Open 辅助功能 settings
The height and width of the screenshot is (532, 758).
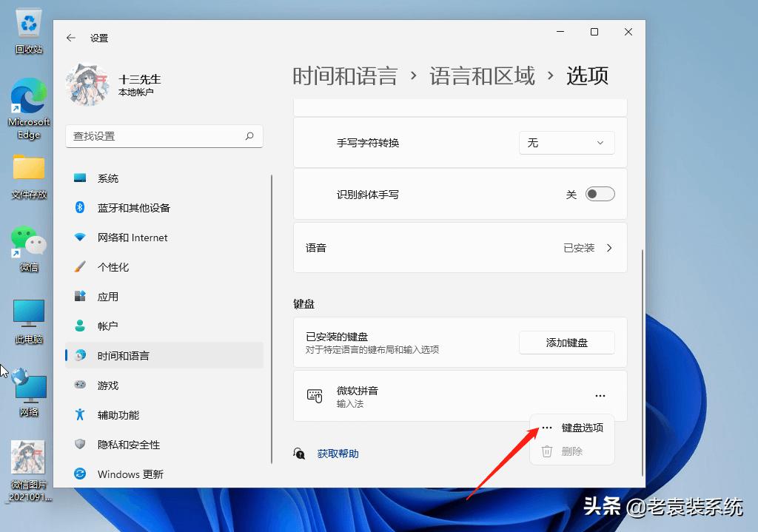click(121, 414)
